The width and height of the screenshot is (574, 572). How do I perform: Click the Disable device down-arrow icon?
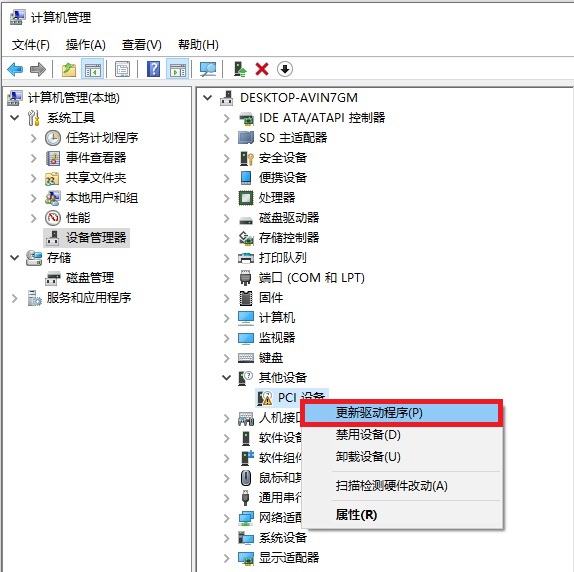pos(284,69)
